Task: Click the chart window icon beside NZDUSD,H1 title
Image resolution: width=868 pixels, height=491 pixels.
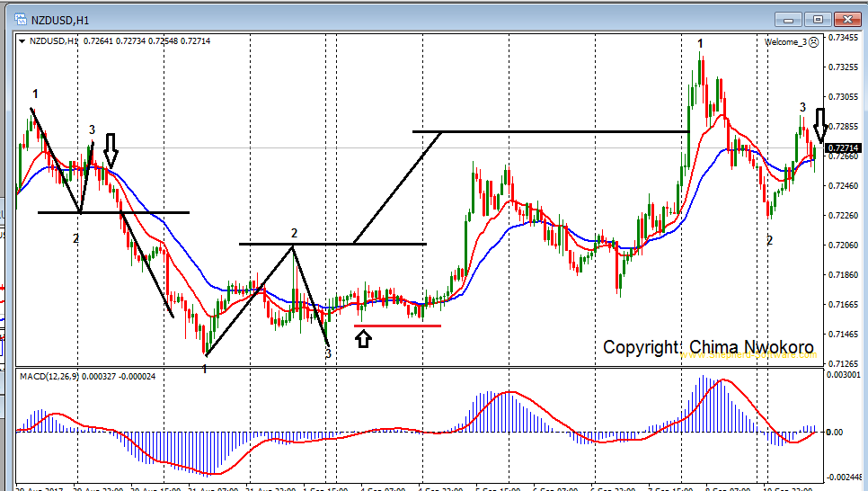Action: click(x=21, y=20)
